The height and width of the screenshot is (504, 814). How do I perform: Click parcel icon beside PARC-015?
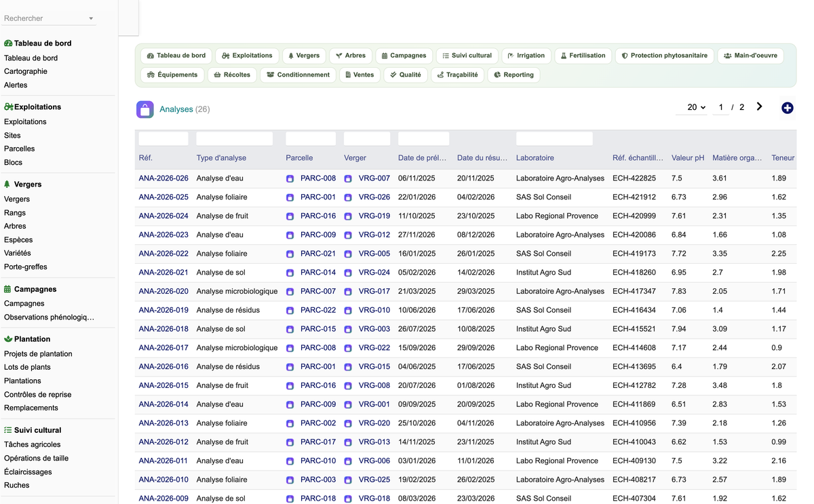(290, 329)
